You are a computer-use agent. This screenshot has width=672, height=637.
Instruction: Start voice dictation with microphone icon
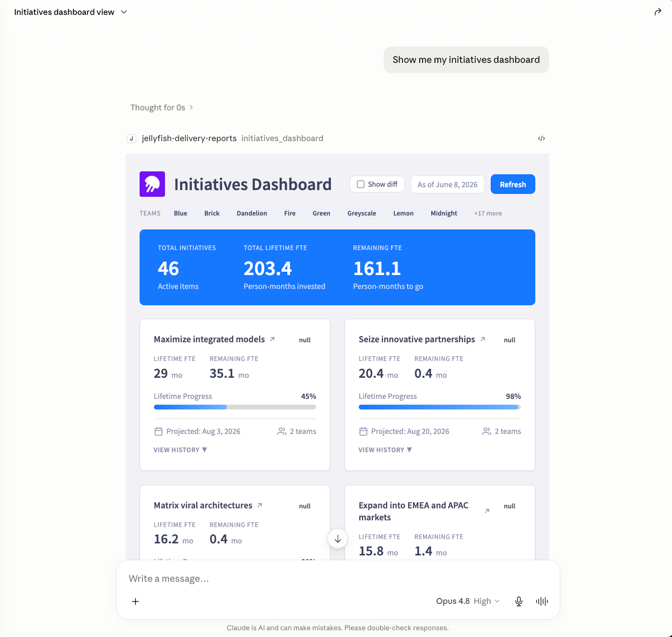tap(519, 601)
